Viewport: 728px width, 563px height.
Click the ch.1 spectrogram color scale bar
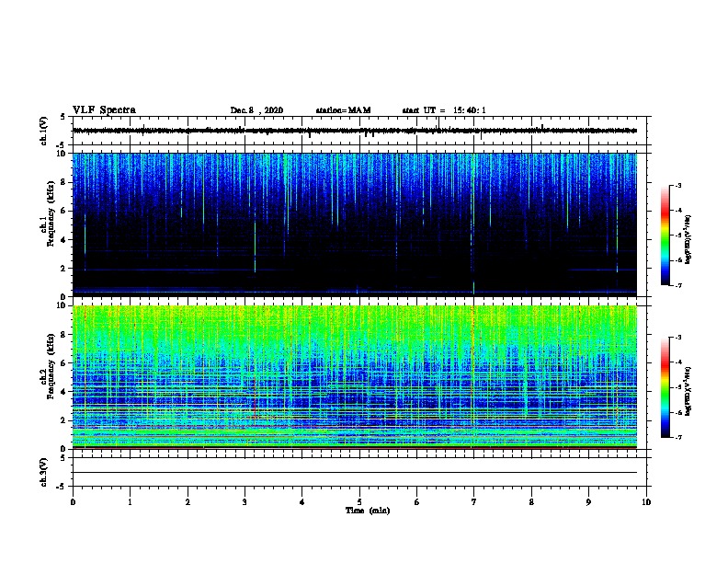[665, 236]
